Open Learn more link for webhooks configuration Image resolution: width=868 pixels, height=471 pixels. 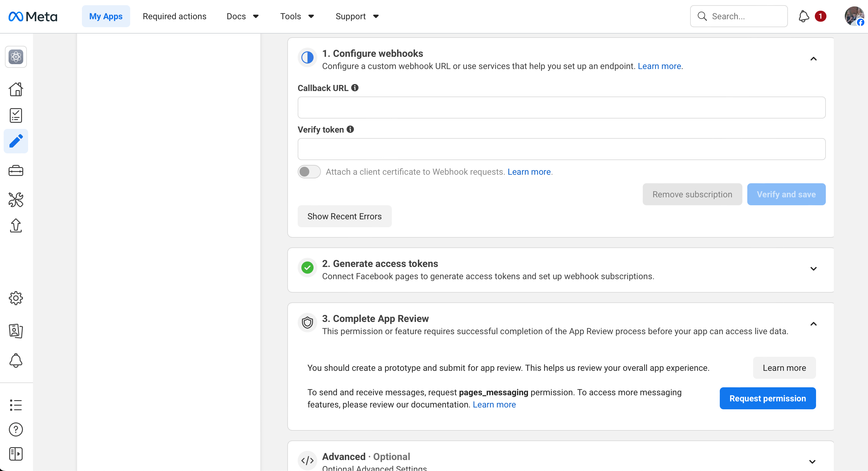[x=660, y=66]
